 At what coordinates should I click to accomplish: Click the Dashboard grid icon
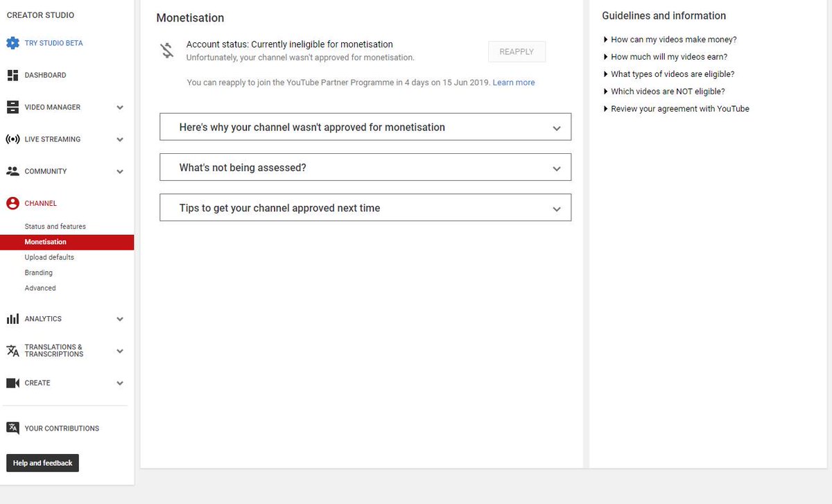12,75
